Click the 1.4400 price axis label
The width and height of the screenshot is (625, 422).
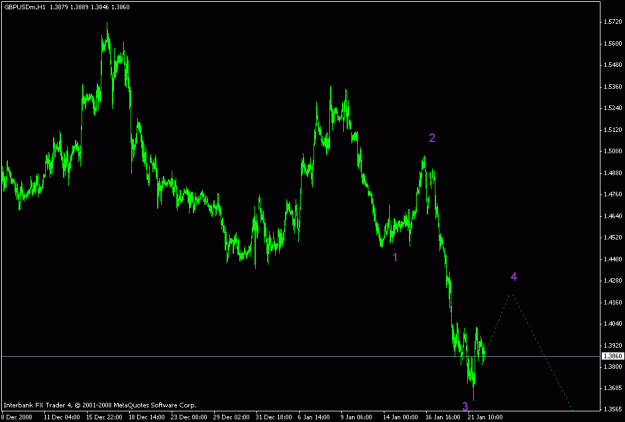coord(614,259)
